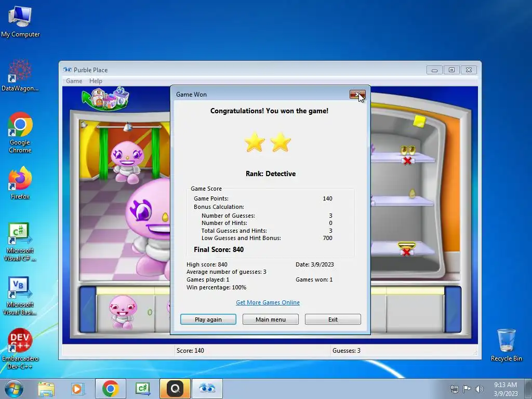The height and width of the screenshot is (399, 532).
Task: Open Windows Explorer from the taskbar
Action: pos(46,389)
